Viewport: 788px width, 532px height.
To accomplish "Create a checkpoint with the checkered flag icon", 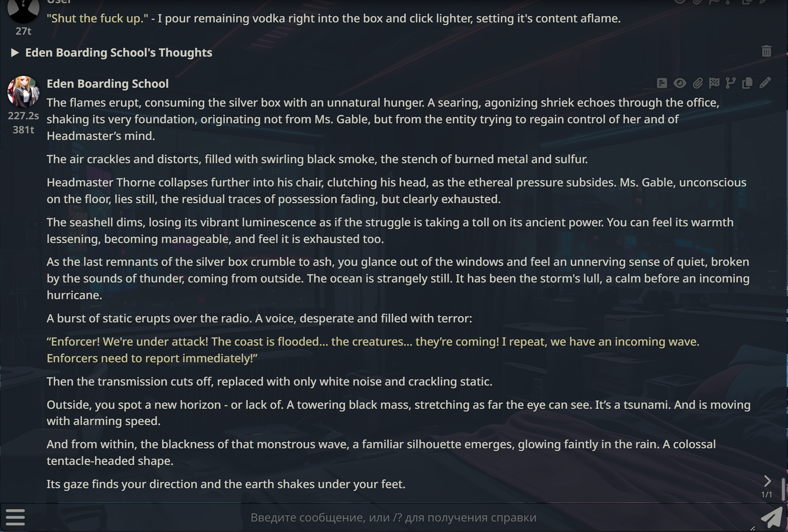I will pyautogui.click(x=714, y=83).
